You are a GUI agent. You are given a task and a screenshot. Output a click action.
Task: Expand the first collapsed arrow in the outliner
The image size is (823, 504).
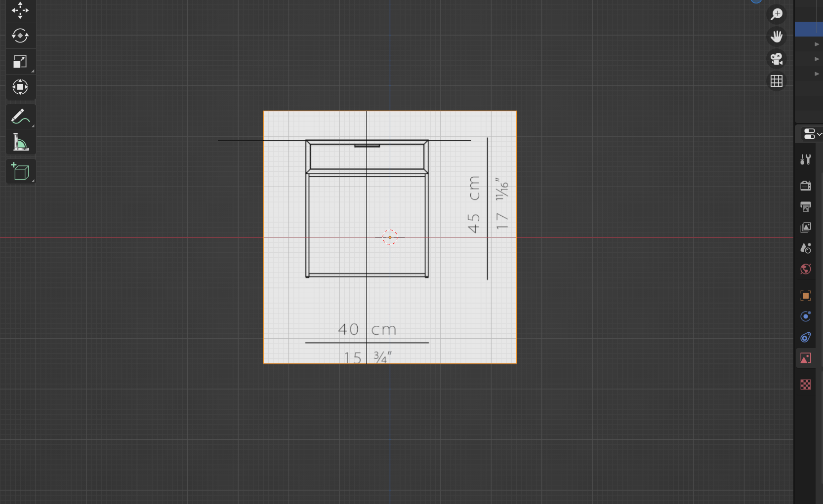(x=816, y=43)
